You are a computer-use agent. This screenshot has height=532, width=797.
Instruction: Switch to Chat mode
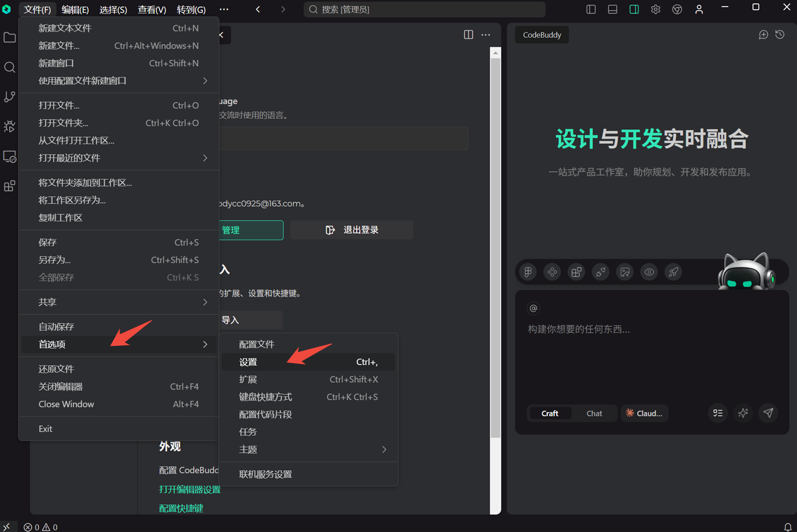[594, 413]
